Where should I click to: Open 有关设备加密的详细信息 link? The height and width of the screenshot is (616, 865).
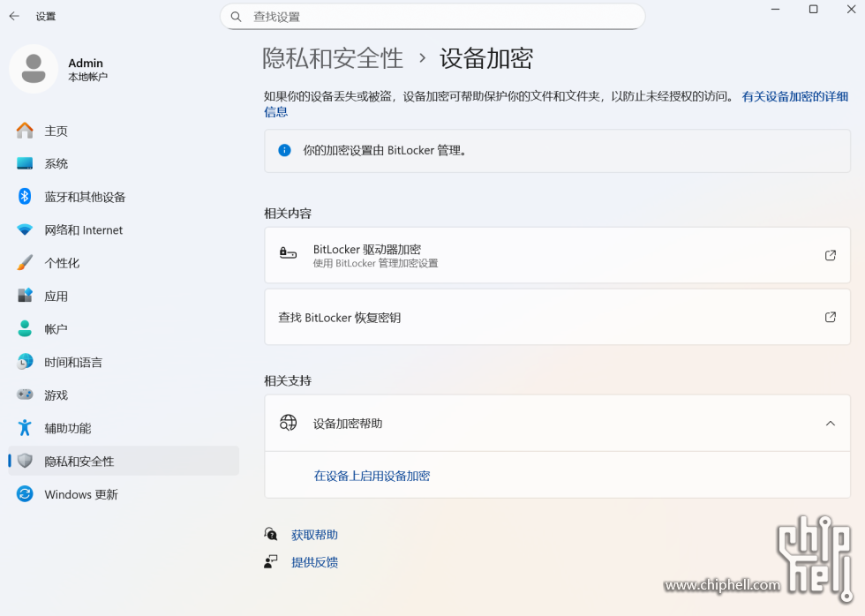tap(794, 96)
